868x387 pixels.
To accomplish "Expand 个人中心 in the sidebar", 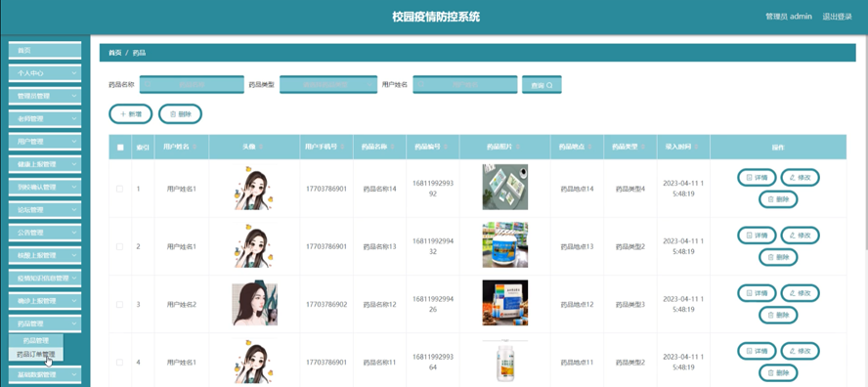I will coord(45,73).
